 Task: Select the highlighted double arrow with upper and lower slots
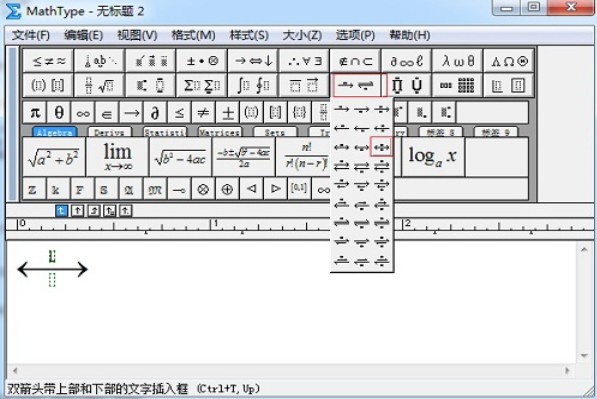tap(381, 147)
